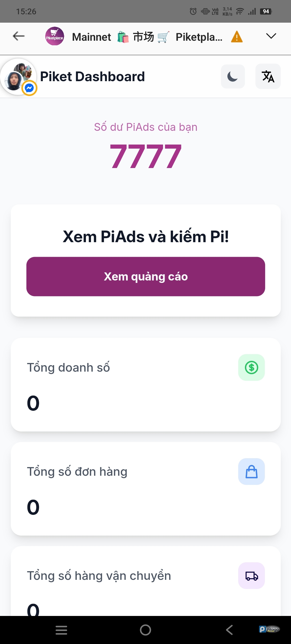Toggle dark mode with moon icon

pyautogui.click(x=233, y=77)
